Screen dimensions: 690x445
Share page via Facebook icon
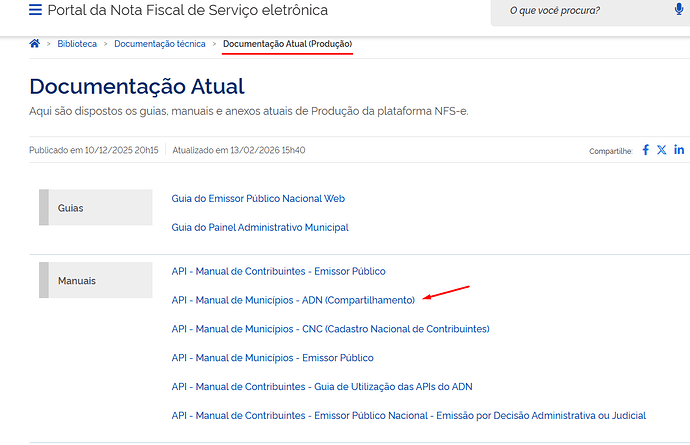click(x=645, y=150)
